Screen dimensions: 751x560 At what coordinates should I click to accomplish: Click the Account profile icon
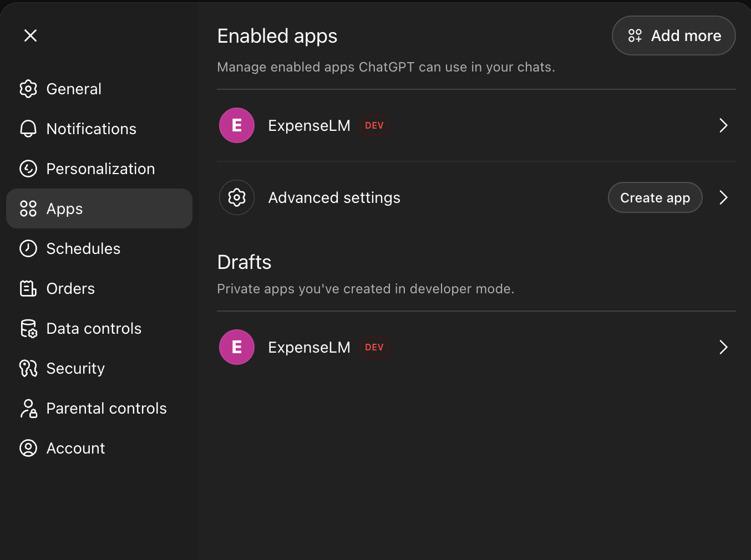tap(28, 448)
